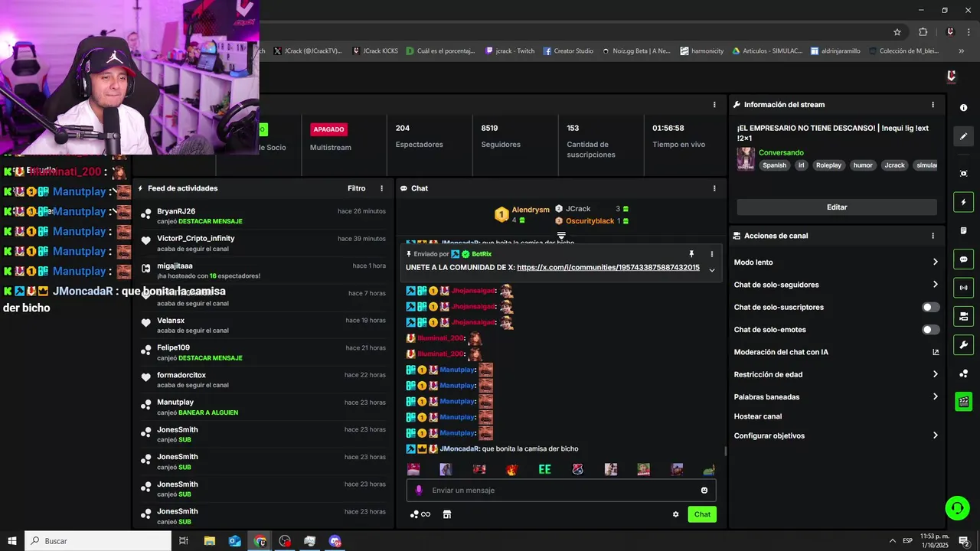Click the channel points infinity balance icon
Viewport: 980px width, 551px height.
tap(420, 514)
